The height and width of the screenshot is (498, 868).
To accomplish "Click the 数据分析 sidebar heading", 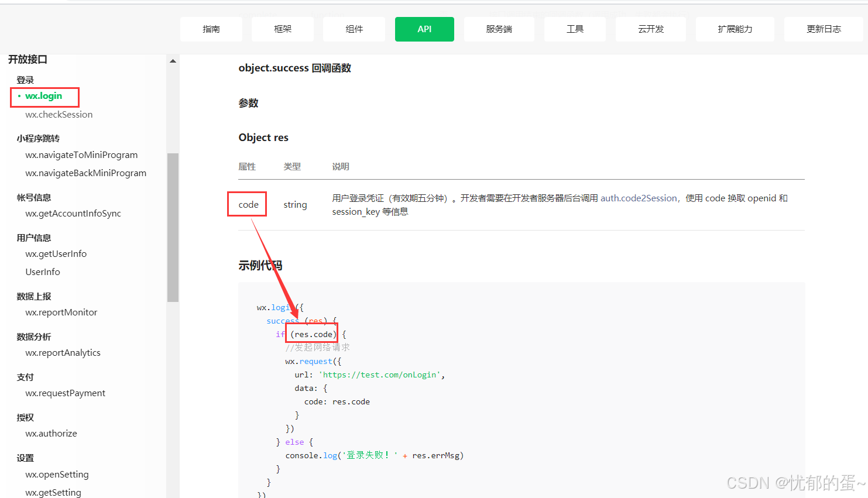I will pos(34,337).
